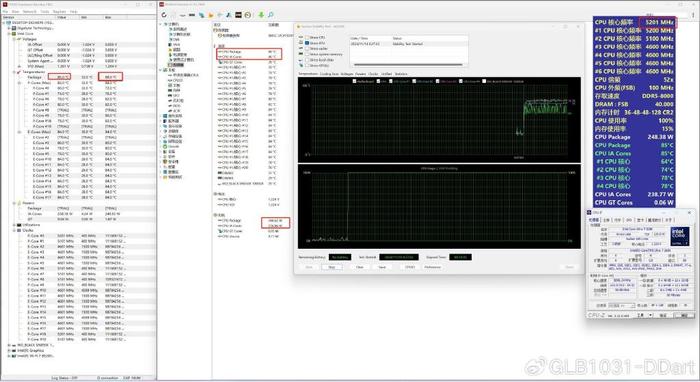
Task: Click the refresh icon in AIDA64 toolbar
Action: pyautogui.click(x=164, y=15)
